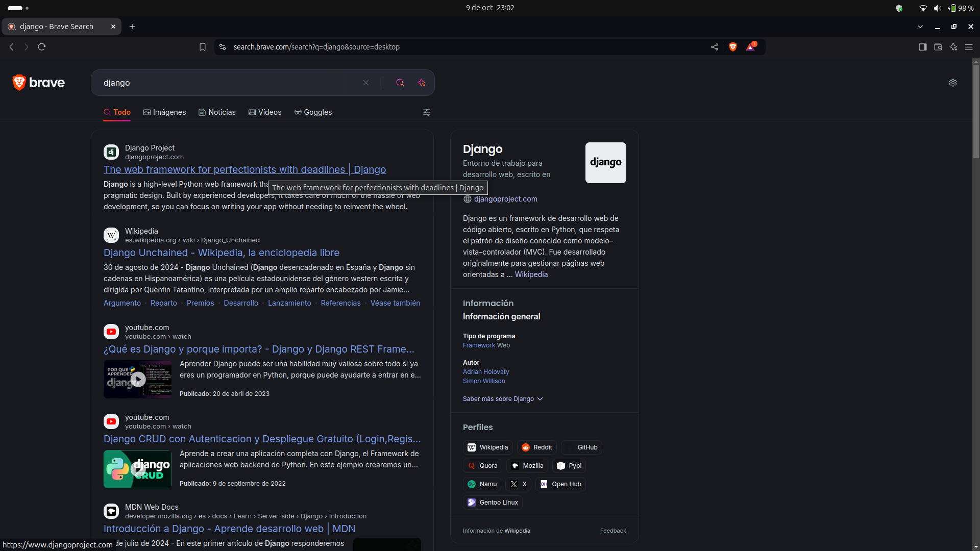This screenshot has height=551, width=980.
Task: Switch to the Goggles tab
Action: coord(313,112)
